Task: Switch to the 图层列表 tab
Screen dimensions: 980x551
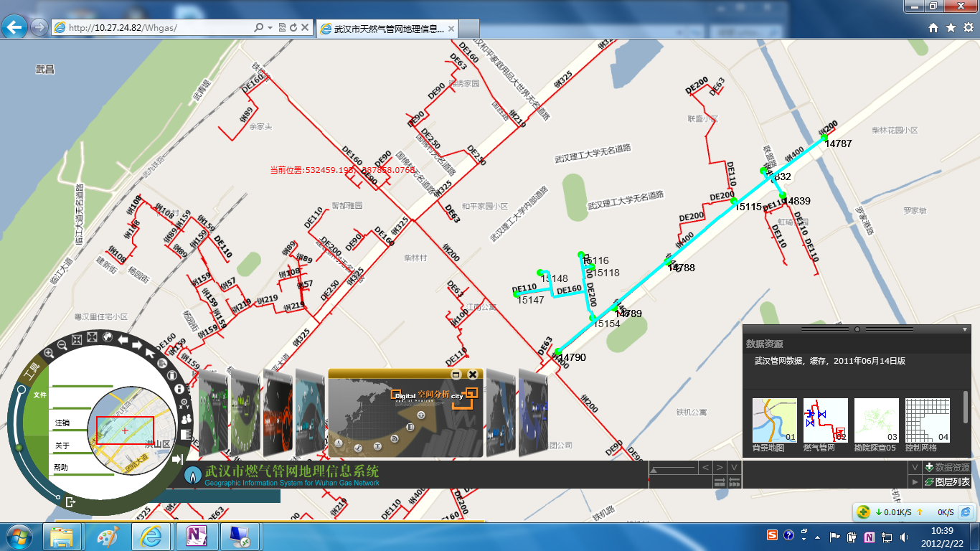Action: pos(946,482)
